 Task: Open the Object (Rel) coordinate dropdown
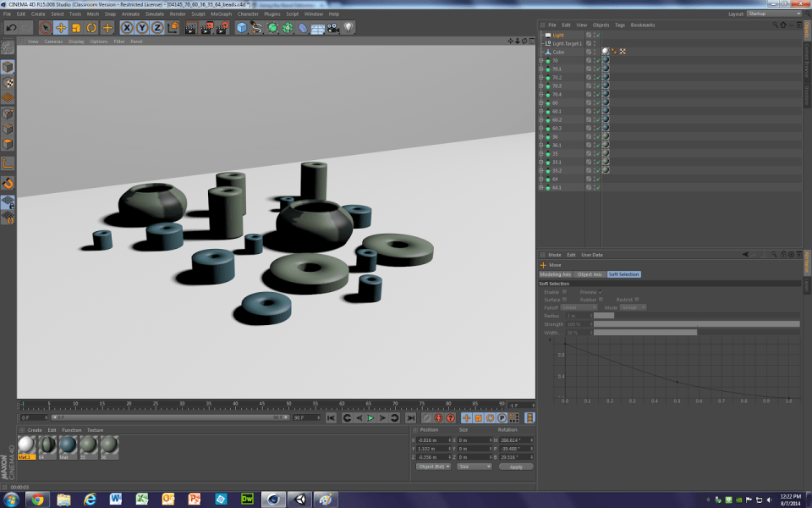click(x=433, y=467)
